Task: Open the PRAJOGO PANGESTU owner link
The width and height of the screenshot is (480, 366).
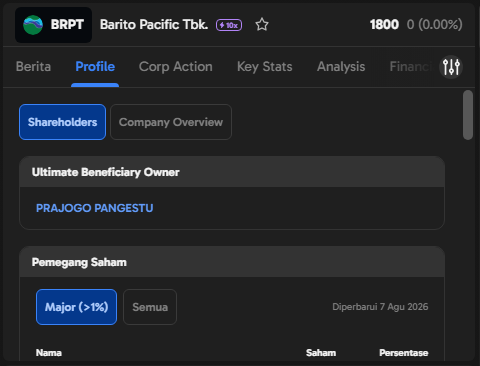Action: coord(95,208)
